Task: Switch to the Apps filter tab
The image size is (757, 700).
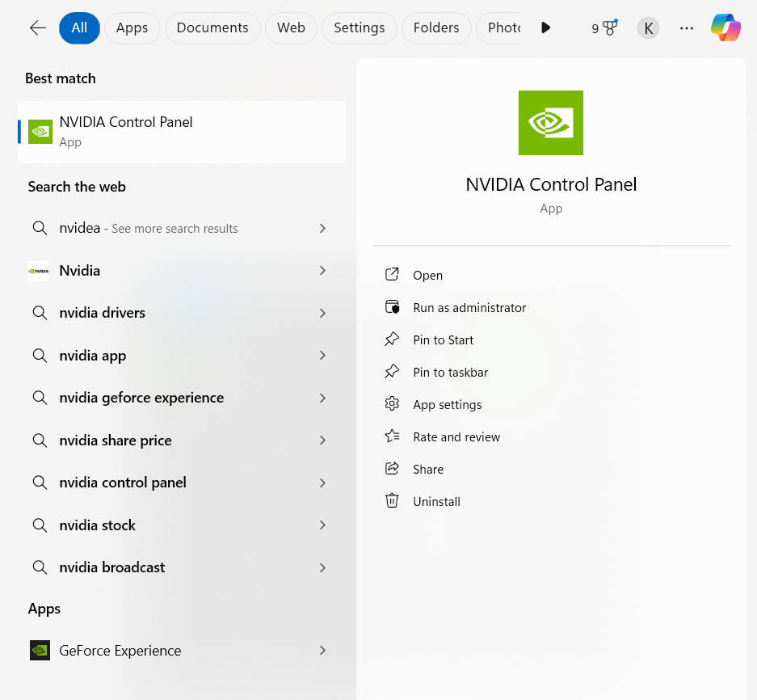Action: point(132,27)
